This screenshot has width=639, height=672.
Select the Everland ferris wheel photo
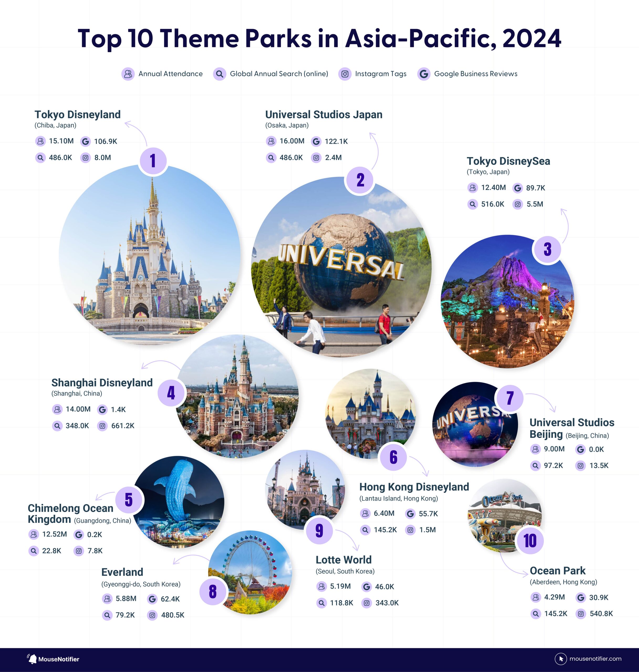click(x=250, y=572)
